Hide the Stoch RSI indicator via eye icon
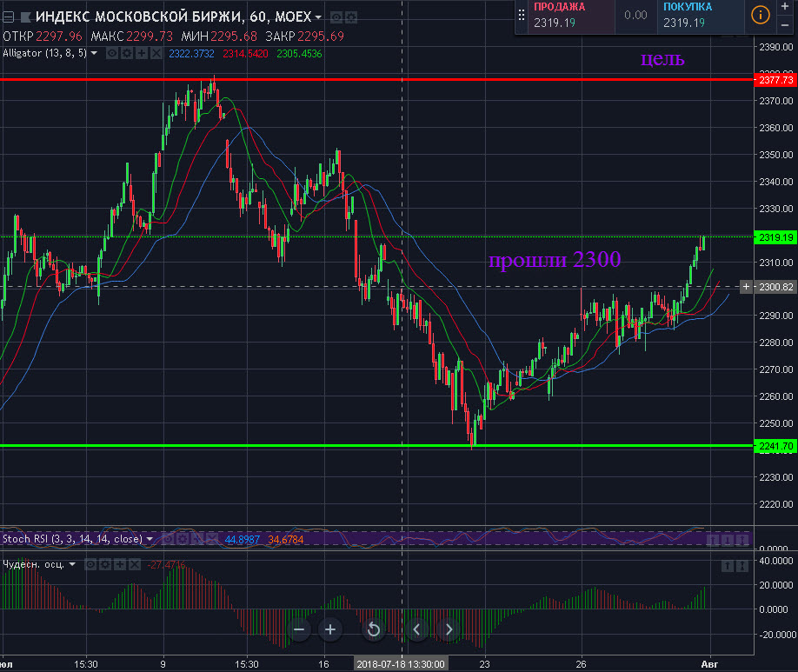Viewport: 798px width, 672px height. tap(168, 539)
